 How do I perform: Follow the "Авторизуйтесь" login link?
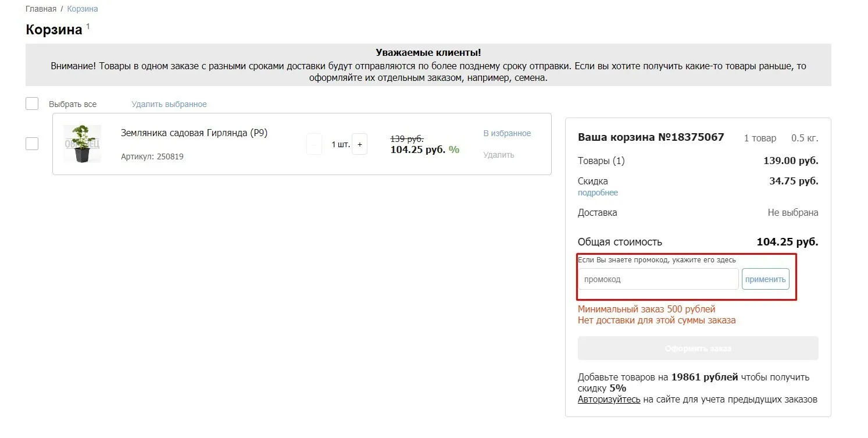pyautogui.click(x=609, y=399)
